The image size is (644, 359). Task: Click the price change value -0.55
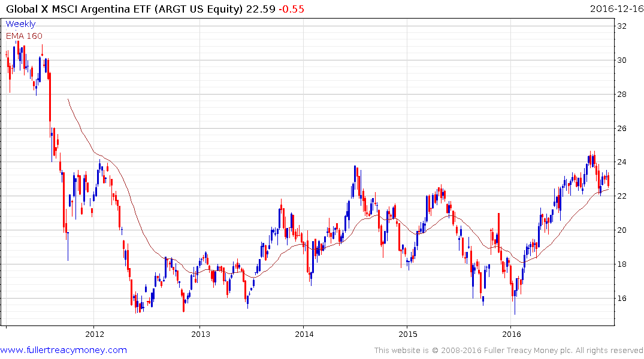(x=292, y=9)
